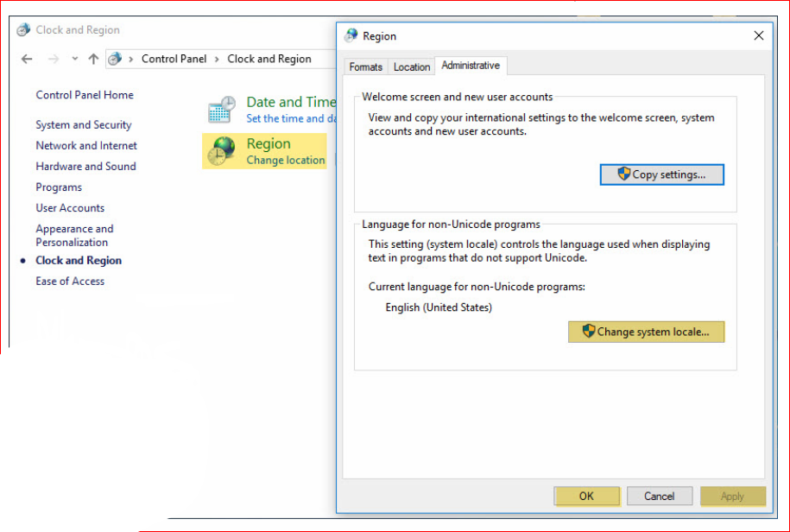Click the Date and Time calendar icon
Screen dimensions: 790x532
coord(222,110)
